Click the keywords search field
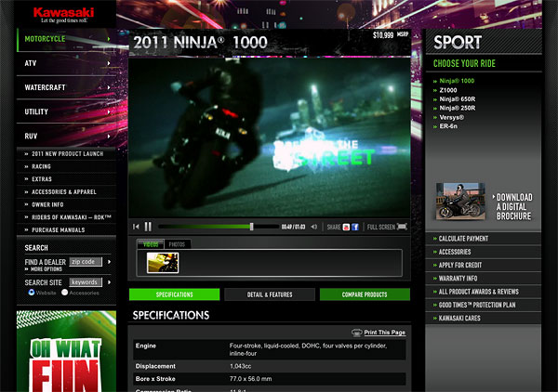 tap(86, 282)
